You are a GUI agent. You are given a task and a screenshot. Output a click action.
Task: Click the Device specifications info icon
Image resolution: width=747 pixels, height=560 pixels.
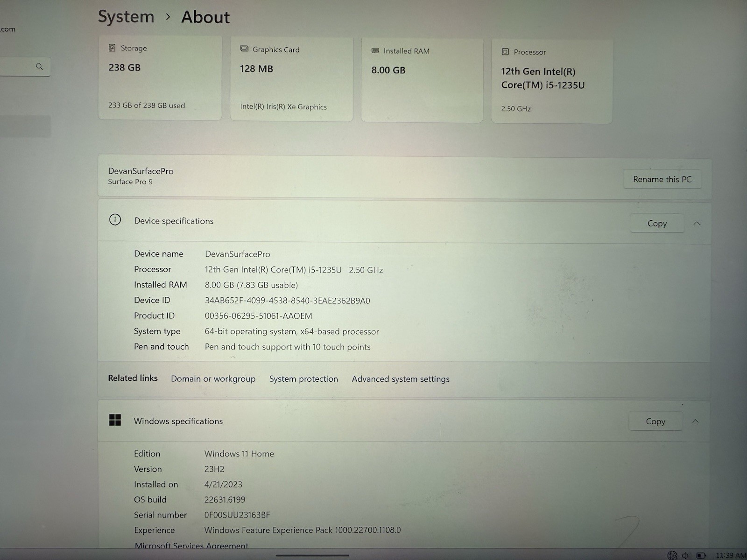tap(115, 220)
